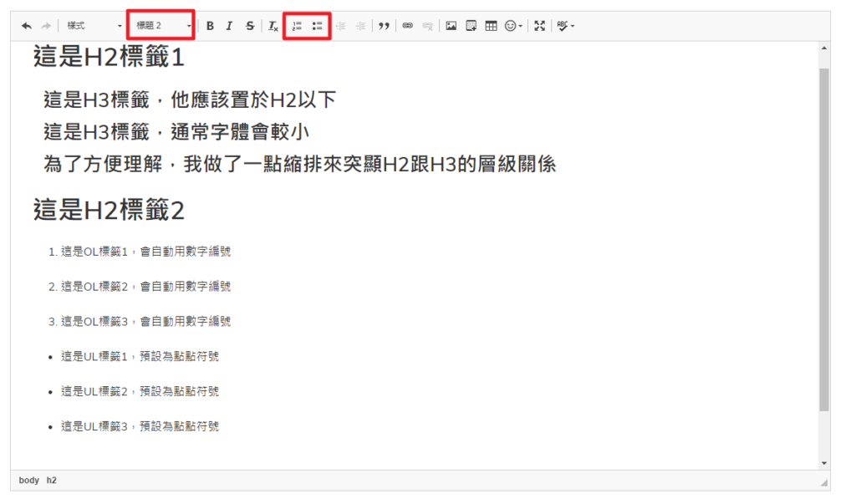Redo the last undone action
Viewport: 856px width, 504px height.
[x=47, y=26]
